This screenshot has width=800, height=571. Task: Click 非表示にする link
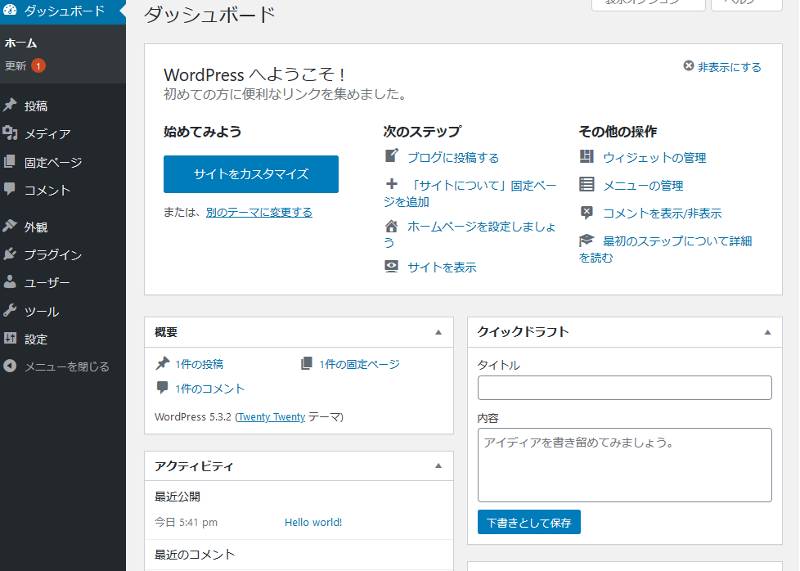tap(729, 67)
